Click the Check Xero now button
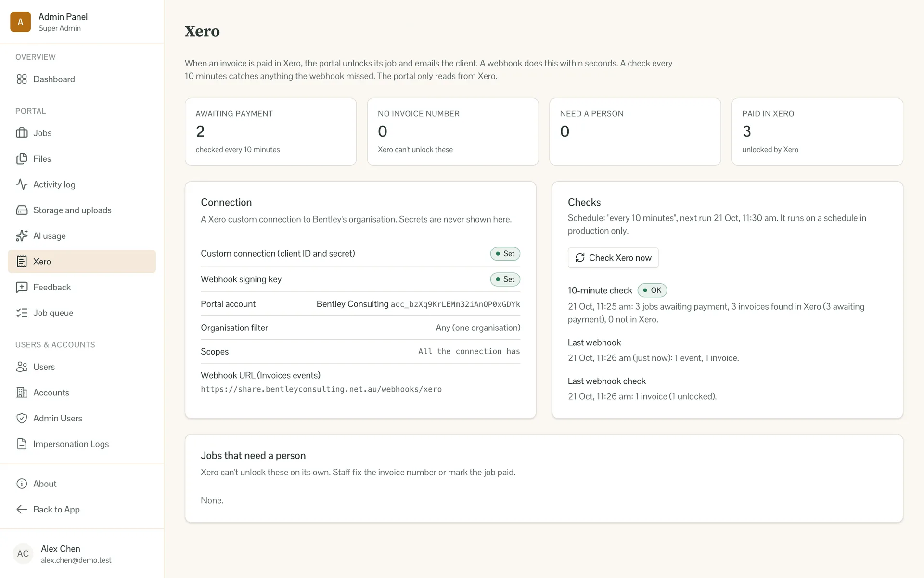 (613, 258)
